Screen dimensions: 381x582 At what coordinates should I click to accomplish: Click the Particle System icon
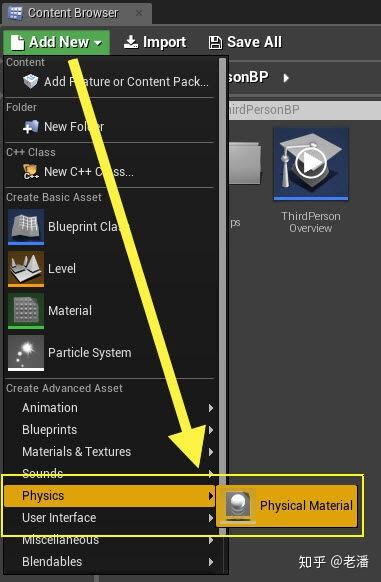click(x=26, y=353)
